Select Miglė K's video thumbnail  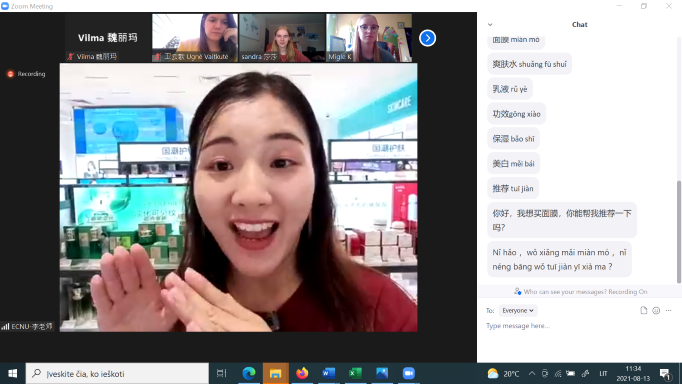pos(369,38)
